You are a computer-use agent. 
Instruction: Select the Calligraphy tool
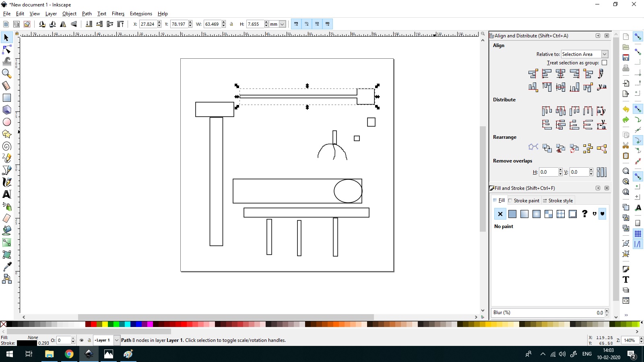(x=6, y=182)
